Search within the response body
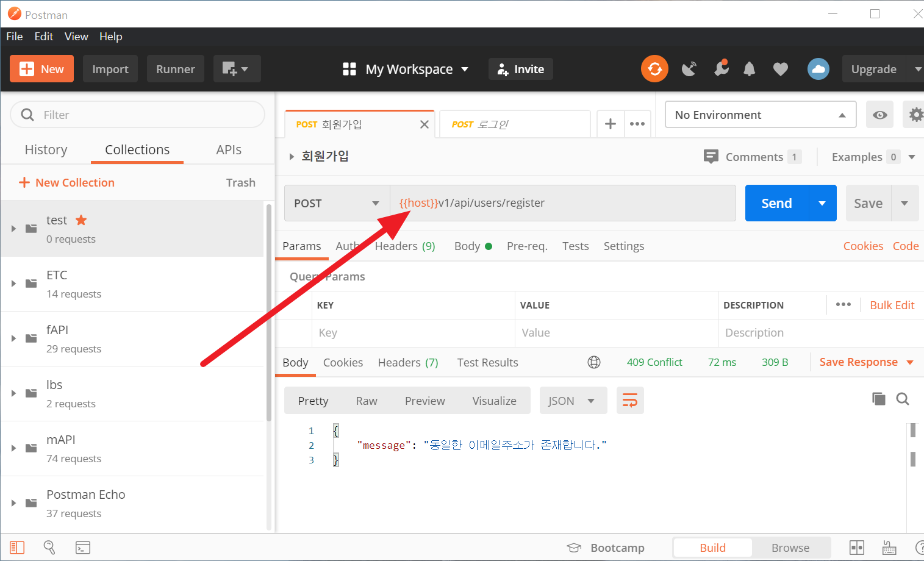The width and height of the screenshot is (924, 561). 903,399
